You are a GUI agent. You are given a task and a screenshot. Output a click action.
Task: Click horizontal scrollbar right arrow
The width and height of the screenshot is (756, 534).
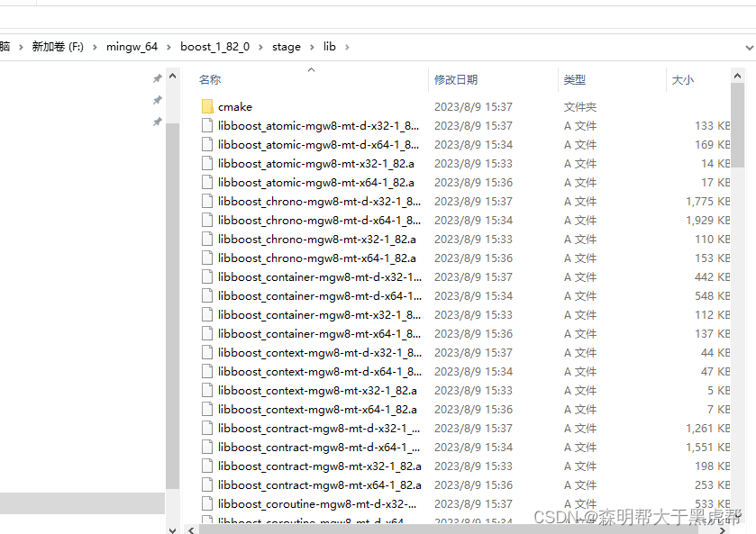[723, 529]
